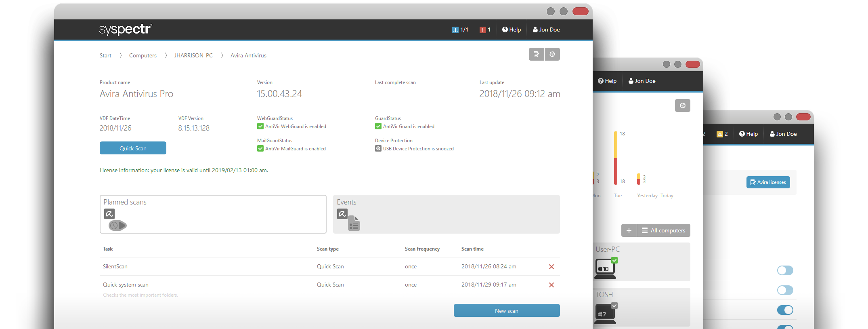Click VDF Version 8.15.13.128
This screenshot has height=329, width=868.
pyautogui.click(x=194, y=128)
